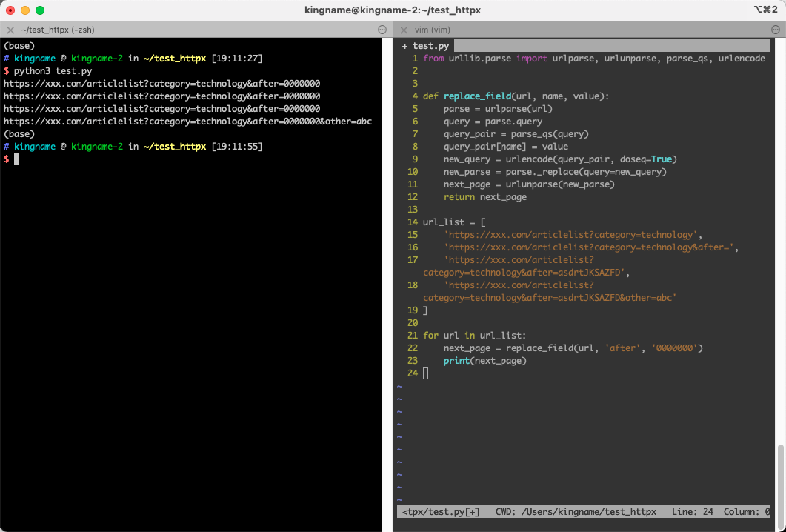786x532 pixels.
Task: Click line number 19 in vim gutter
Action: coord(413,310)
